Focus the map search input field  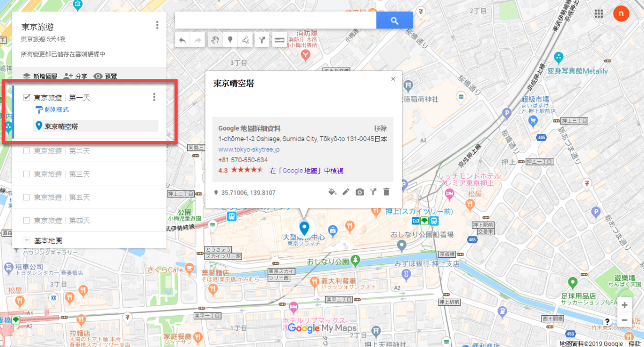(x=275, y=20)
